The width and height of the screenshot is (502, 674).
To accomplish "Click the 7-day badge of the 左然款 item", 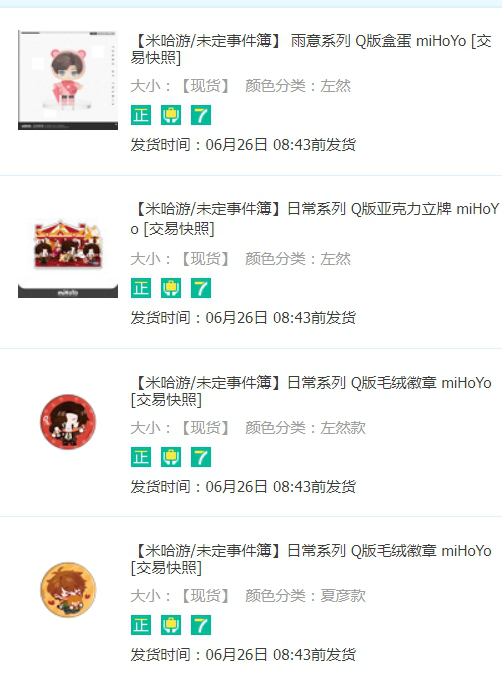I will (201, 457).
